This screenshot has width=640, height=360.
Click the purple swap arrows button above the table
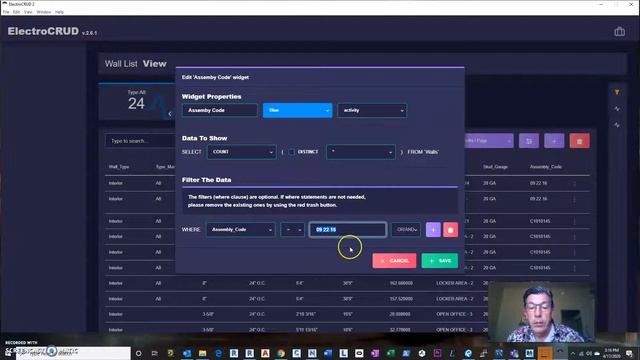(x=529, y=141)
